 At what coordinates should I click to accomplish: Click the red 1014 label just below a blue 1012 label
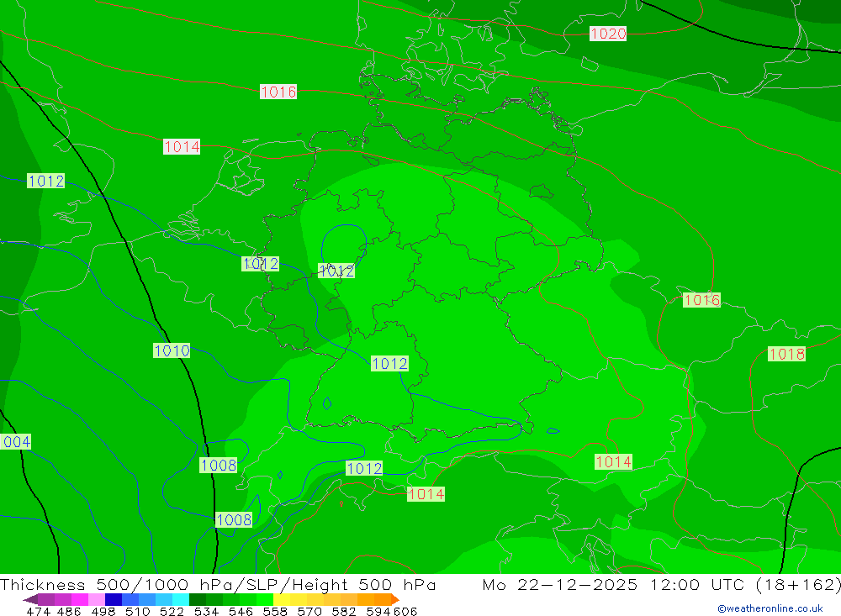(x=426, y=494)
